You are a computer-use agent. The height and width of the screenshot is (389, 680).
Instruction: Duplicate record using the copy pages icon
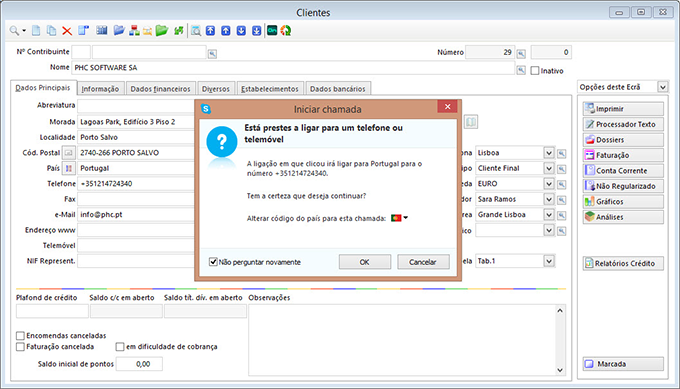(x=51, y=31)
